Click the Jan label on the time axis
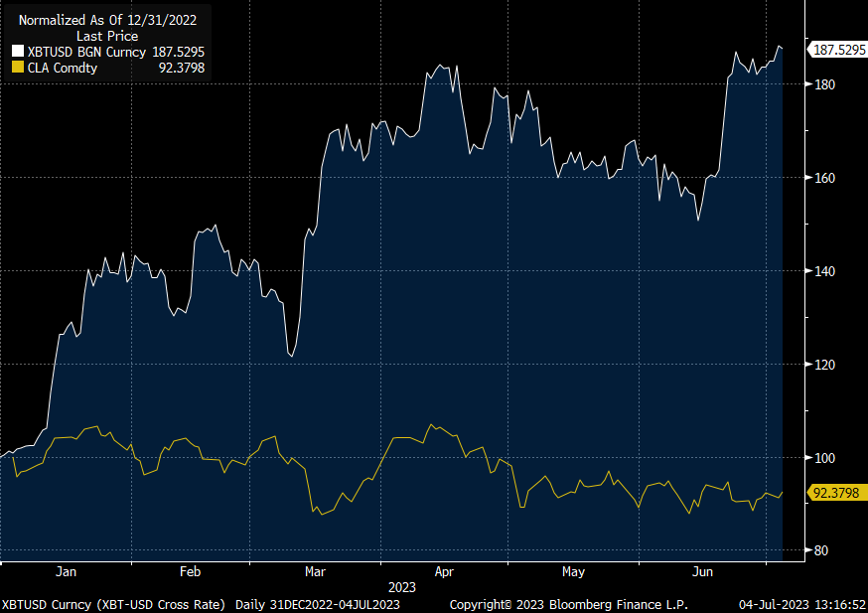 (x=67, y=572)
